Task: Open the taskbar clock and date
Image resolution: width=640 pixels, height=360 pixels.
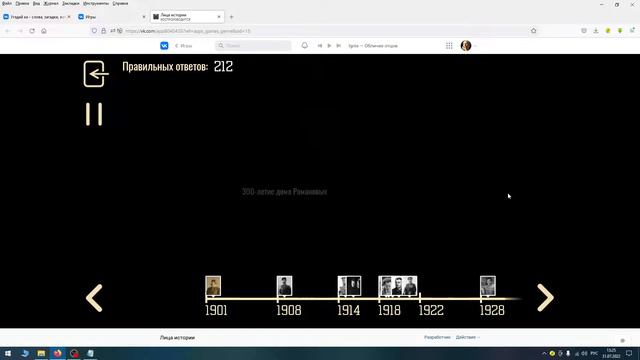Action: (x=611, y=353)
